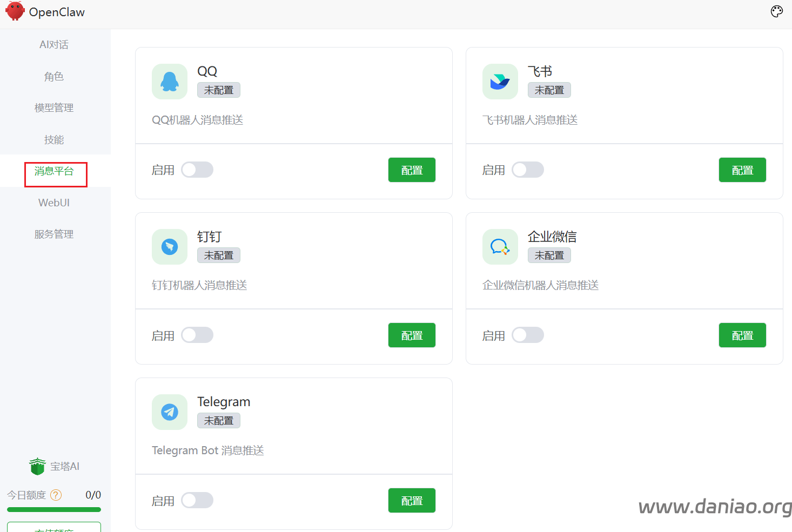This screenshot has height=532, width=792.
Task: Click the DingTalk platform icon
Action: pos(170,247)
